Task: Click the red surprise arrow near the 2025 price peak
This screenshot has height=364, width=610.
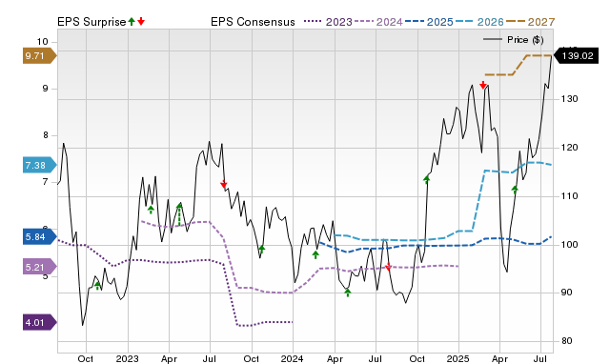Action: coord(483,85)
